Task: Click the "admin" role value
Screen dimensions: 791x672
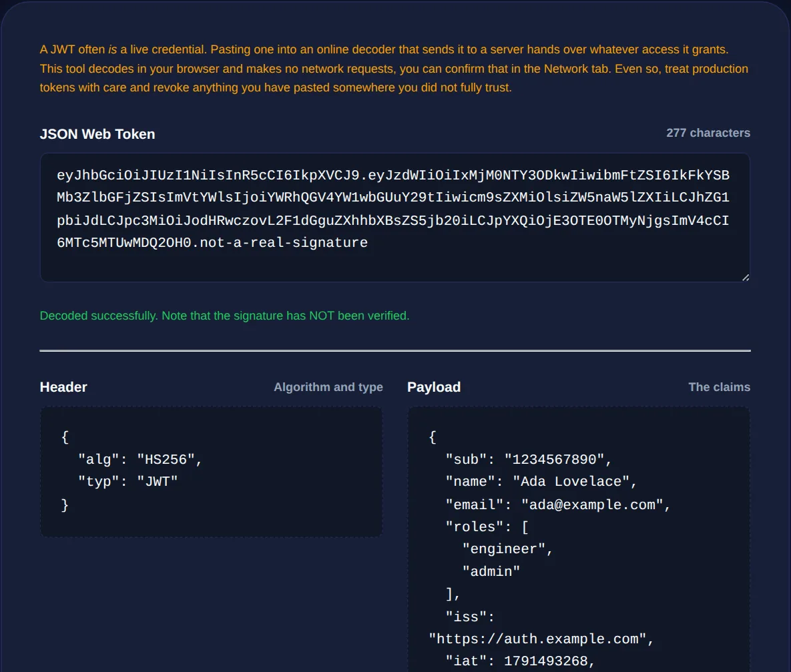Action: [x=491, y=572]
